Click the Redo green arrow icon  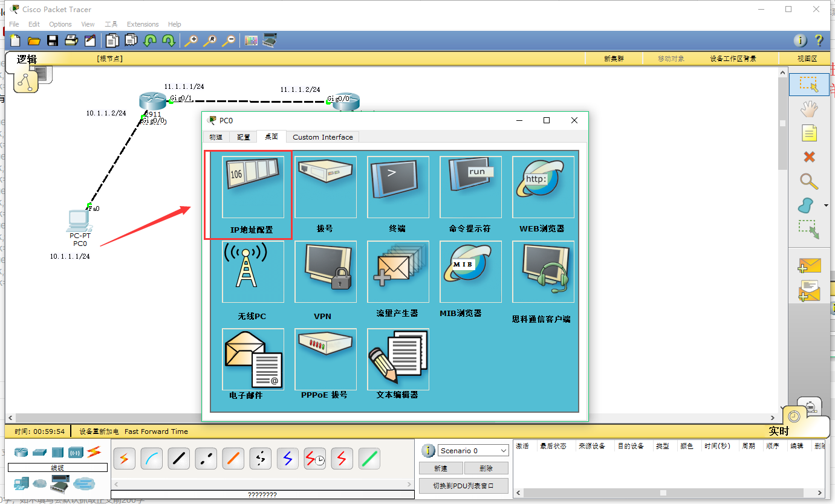tap(169, 40)
